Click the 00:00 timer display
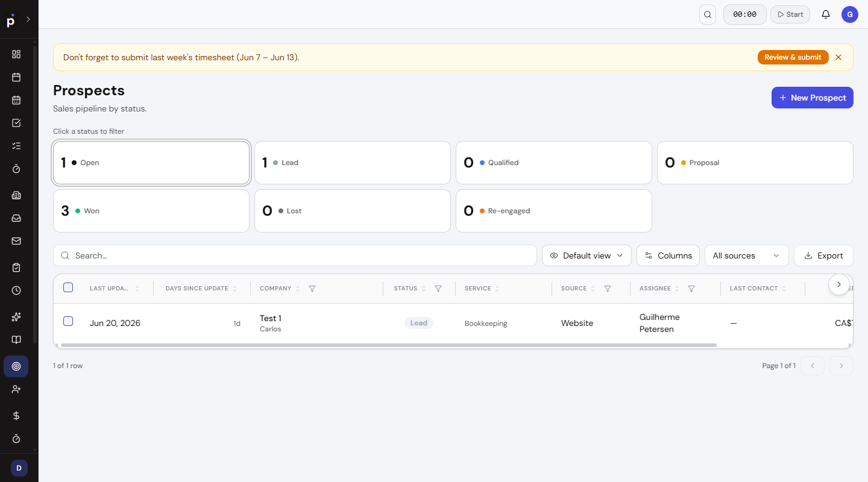This screenshot has height=482, width=868. [x=745, y=14]
